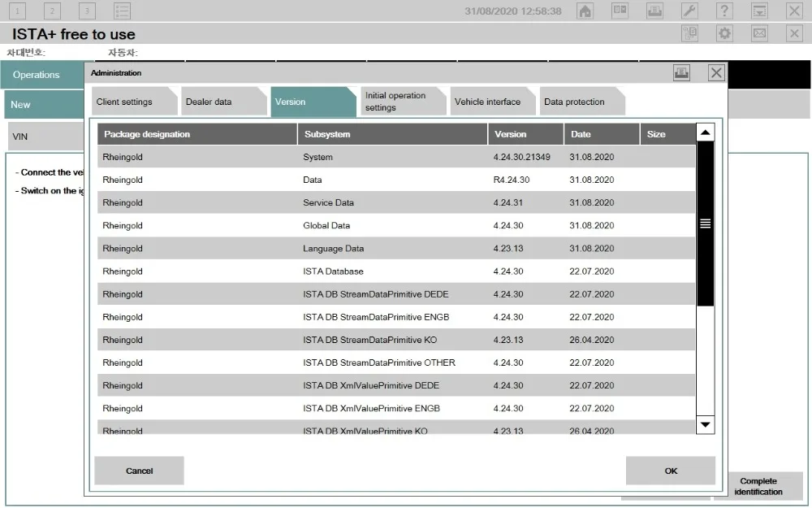
Task: Click the home icon in top toolbar
Action: point(585,11)
